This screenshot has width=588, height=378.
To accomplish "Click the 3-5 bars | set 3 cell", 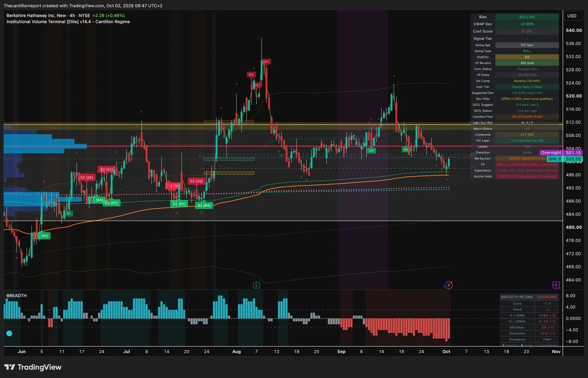I will tap(527, 105).
